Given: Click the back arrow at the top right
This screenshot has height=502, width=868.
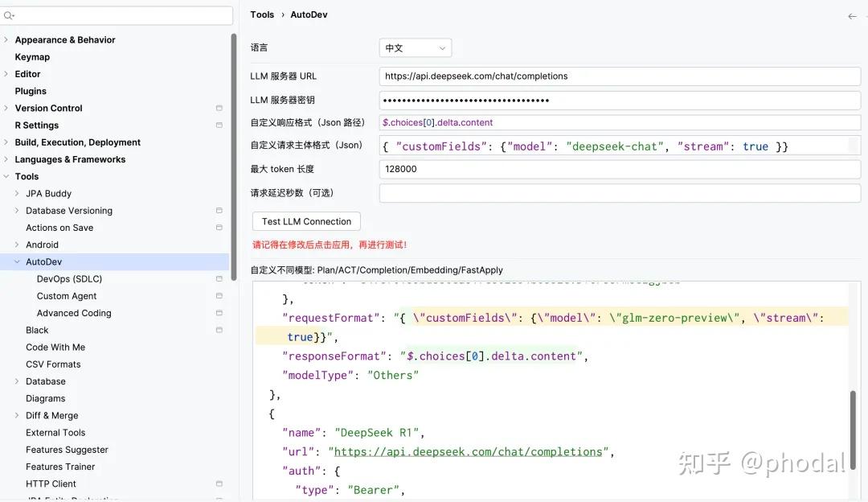Looking at the screenshot, I should click(852, 14).
